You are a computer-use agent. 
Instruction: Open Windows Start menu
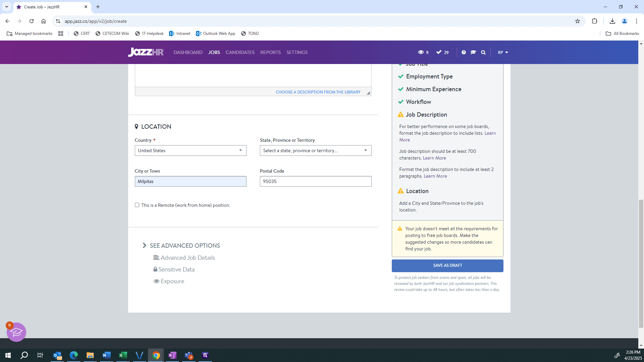tap(8, 355)
